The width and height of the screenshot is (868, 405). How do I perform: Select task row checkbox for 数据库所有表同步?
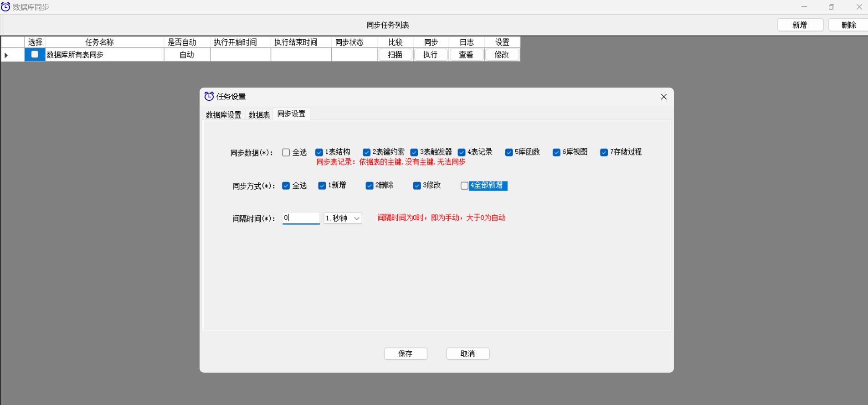point(35,54)
